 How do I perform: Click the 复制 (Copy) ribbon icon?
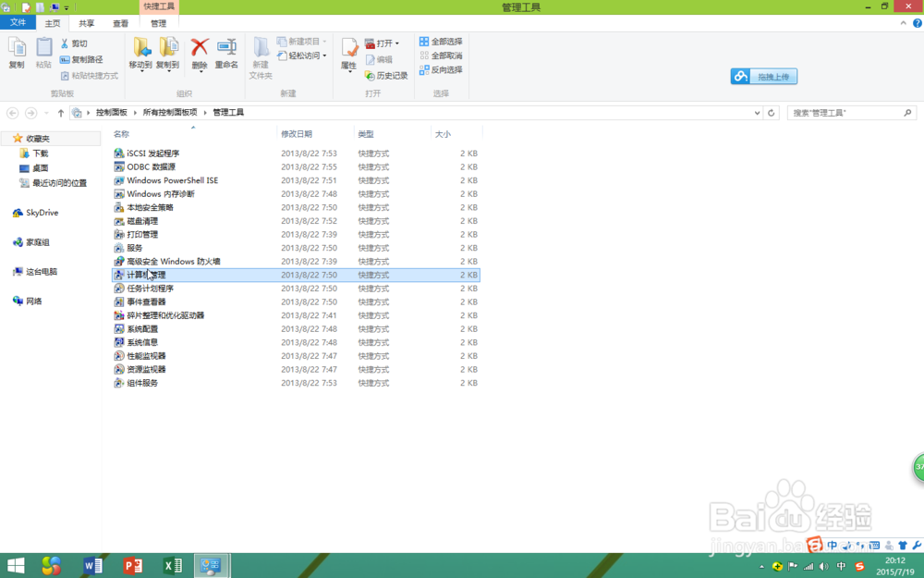(x=17, y=51)
